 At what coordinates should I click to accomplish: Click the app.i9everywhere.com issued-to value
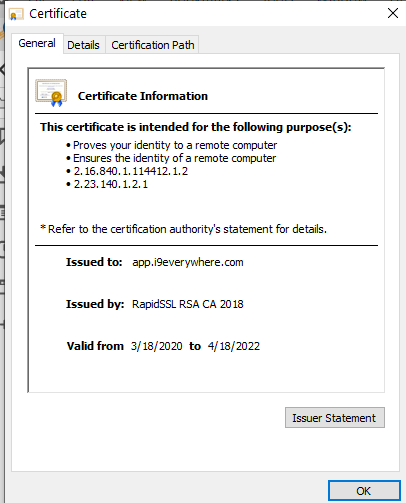(x=188, y=262)
